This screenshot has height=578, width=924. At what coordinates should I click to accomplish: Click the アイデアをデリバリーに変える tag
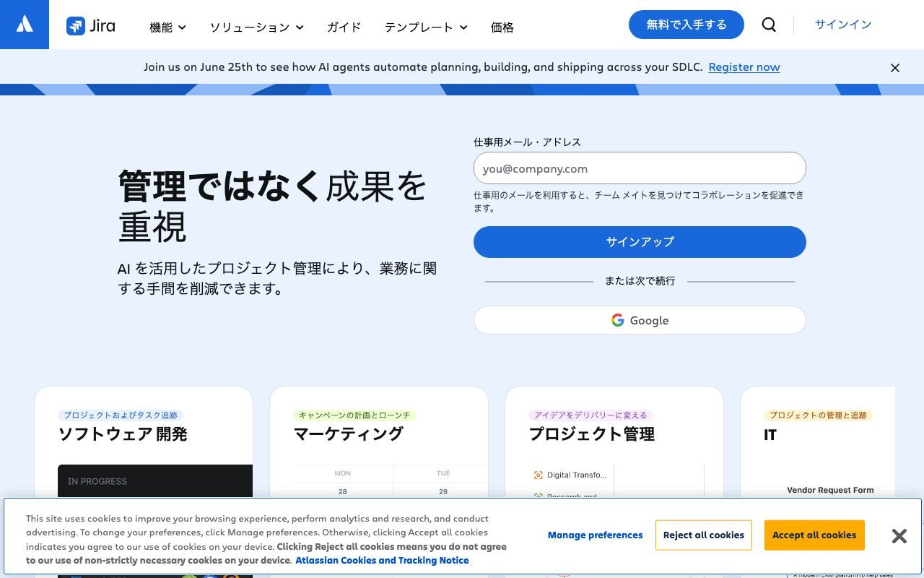(590, 415)
